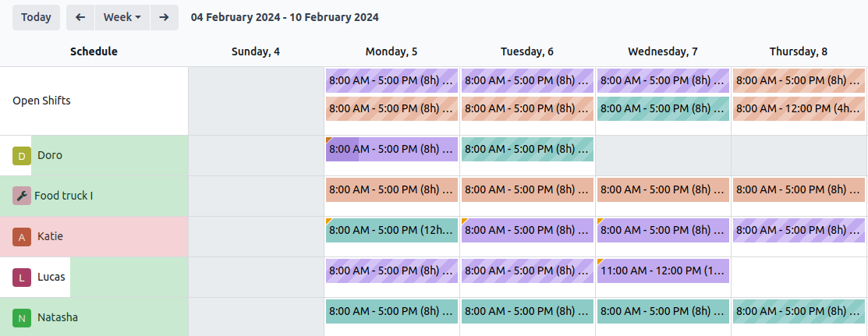Screen dimensions: 868x336
Task: Open Lucas's Wednesday 11:00 AM shift
Action: [x=663, y=271]
